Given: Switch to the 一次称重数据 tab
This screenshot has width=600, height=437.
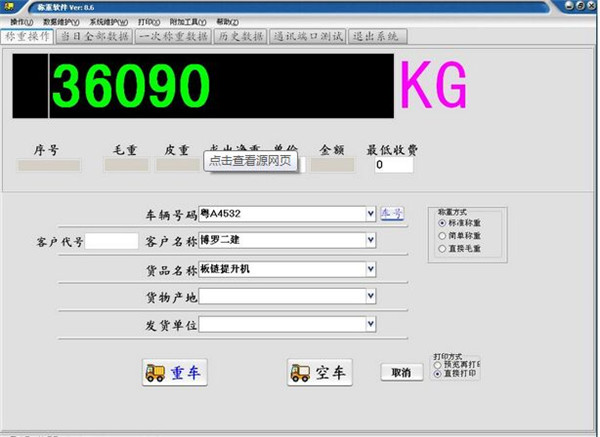Looking at the screenshot, I should [x=173, y=36].
